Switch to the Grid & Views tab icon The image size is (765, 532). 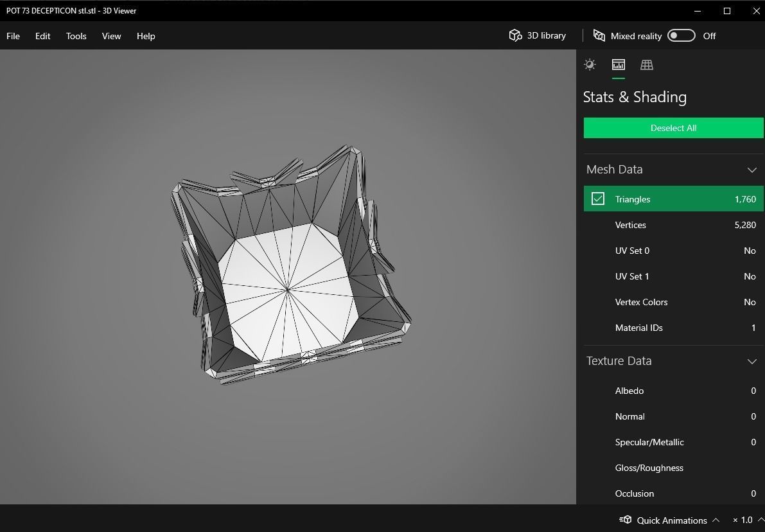[646, 64]
